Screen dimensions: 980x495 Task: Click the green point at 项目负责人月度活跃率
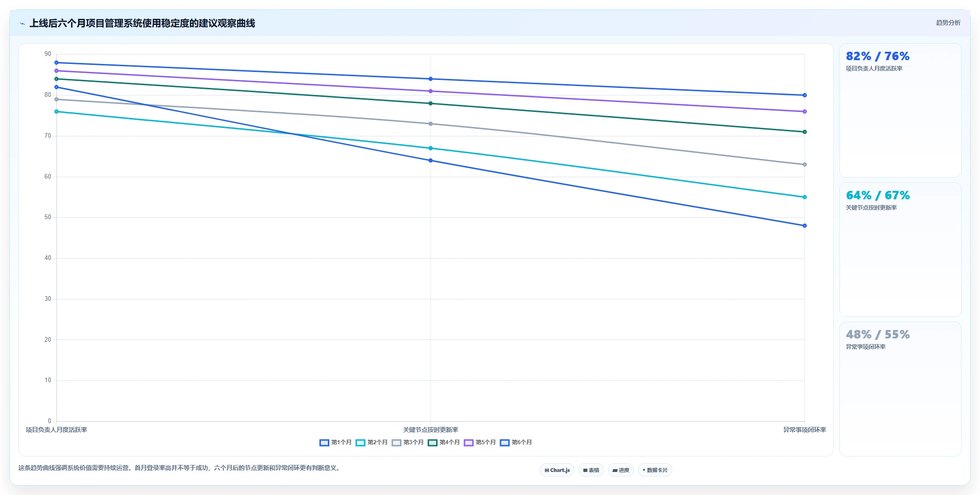coord(56,79)
